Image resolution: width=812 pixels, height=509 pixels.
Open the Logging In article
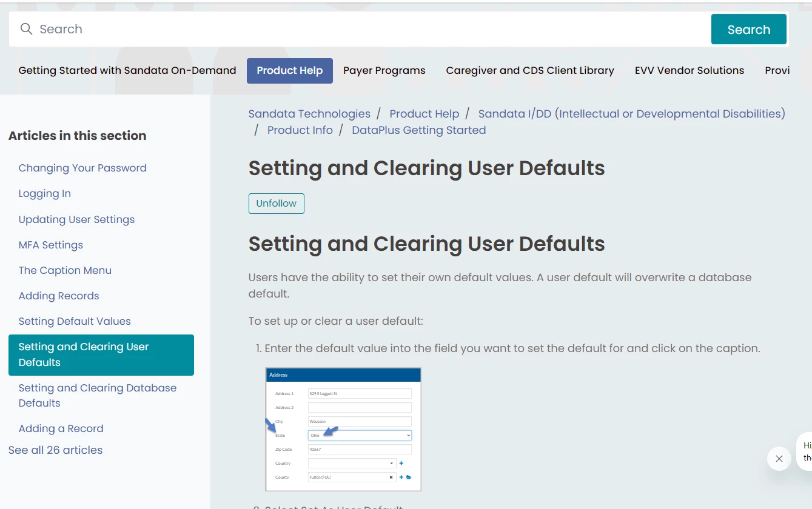pyautogui.click(x=45, y=193)
